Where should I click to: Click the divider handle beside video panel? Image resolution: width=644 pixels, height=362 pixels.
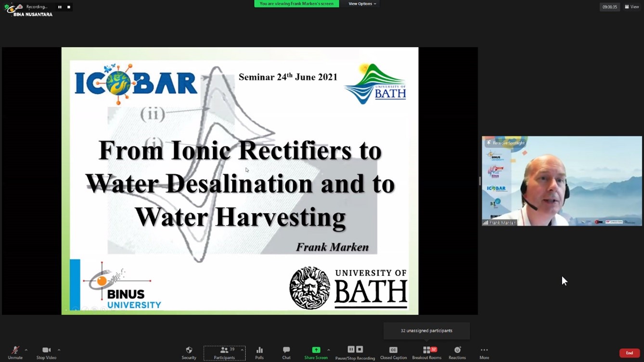[x=480, y=181]
